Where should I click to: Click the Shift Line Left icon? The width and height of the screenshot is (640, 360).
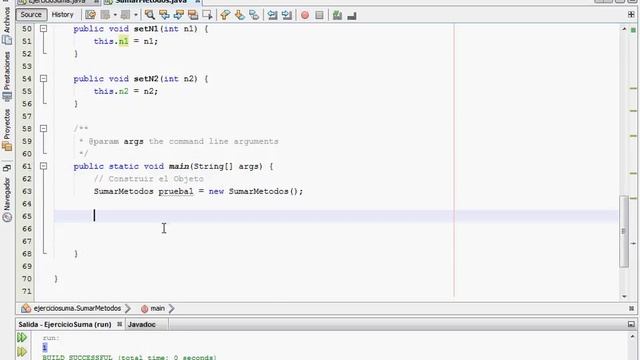(272, 15)
